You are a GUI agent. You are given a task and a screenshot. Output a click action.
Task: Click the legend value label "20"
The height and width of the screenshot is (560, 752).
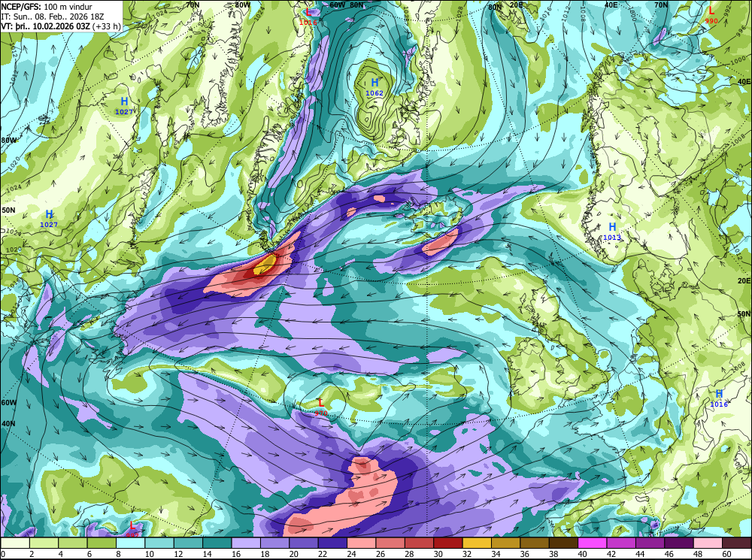coord(293,554)
